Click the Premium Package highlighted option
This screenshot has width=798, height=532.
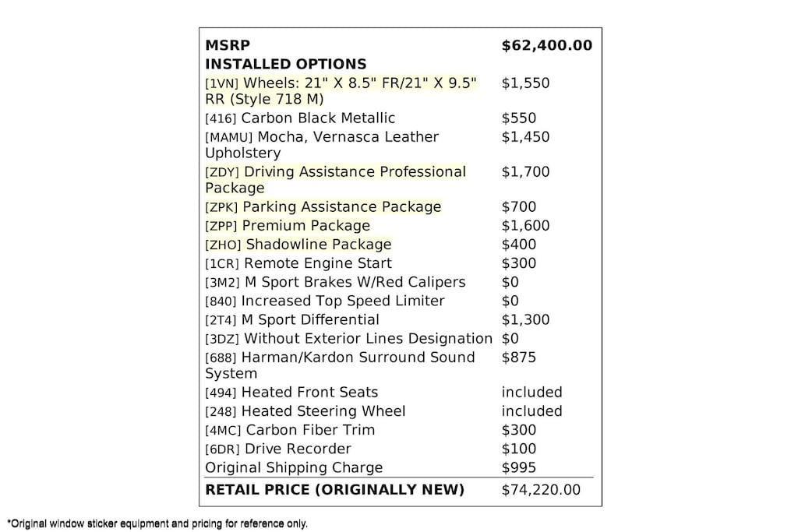tap(288, 225)
